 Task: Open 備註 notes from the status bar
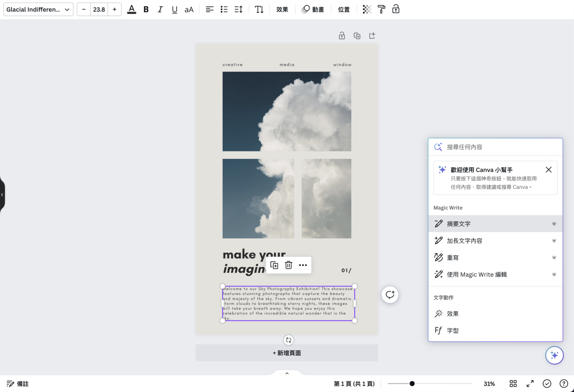tap(17, 383)
